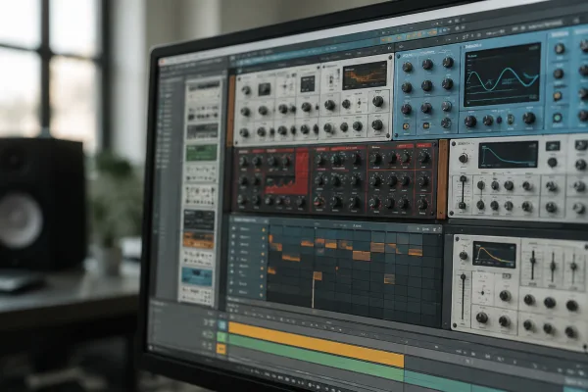Select the cyan-blue device thumbnail in browser list
This screenshot has width=588, height=392.
197,275
